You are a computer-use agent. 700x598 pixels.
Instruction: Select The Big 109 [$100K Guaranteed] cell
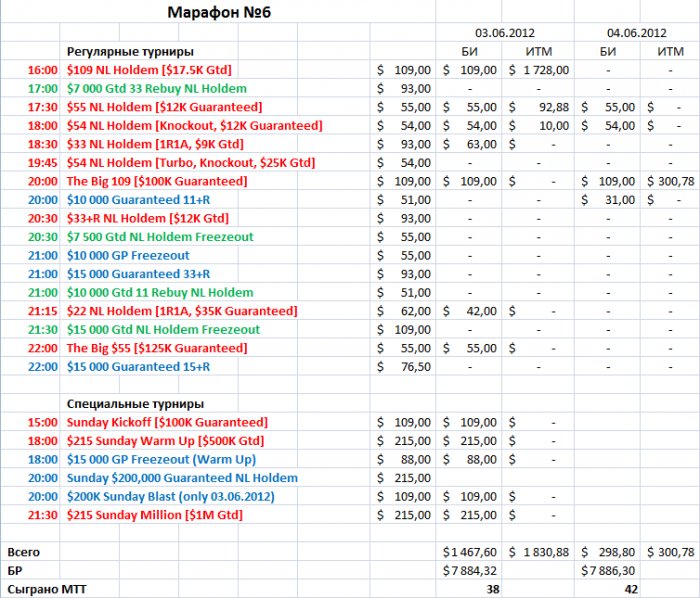point(157,181)
